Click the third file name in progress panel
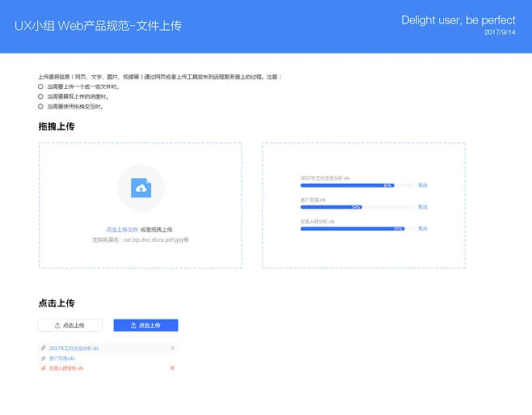Viewport: 532px width, 415px height. coord(317,222)
